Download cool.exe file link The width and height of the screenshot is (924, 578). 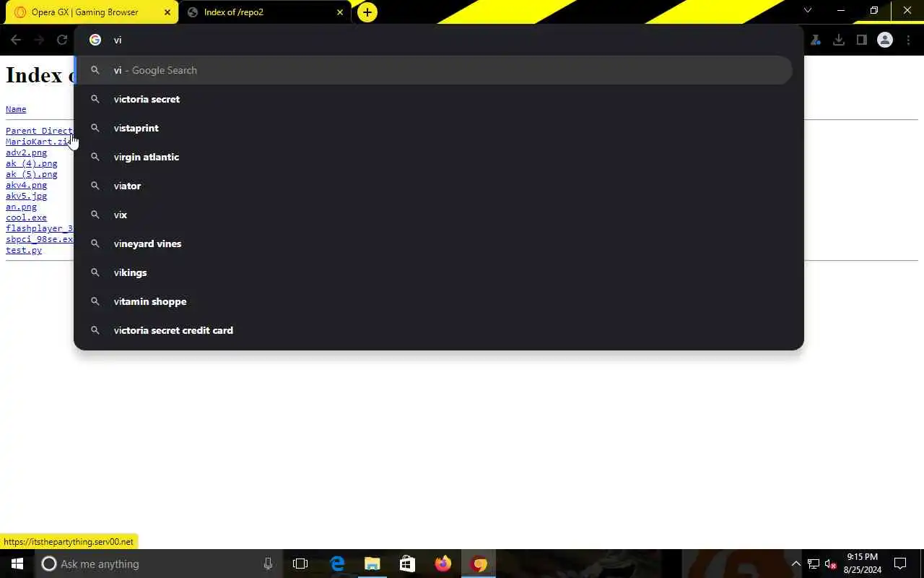coord(26,217)
